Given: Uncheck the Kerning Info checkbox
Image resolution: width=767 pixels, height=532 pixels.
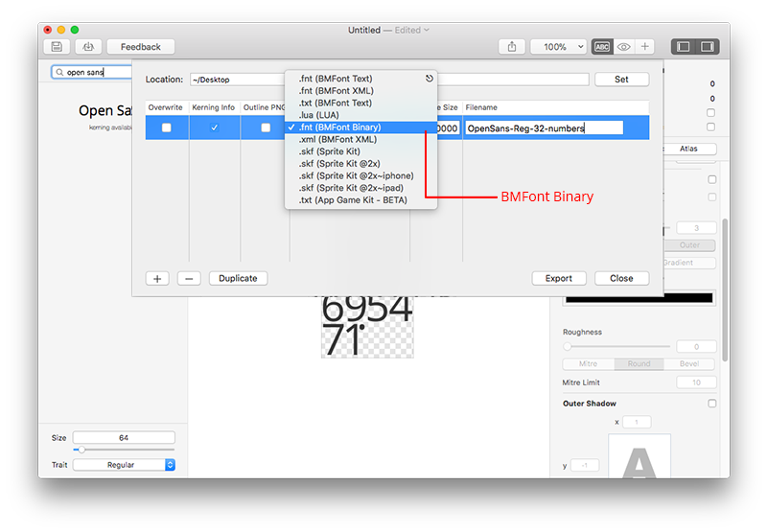Looking at the screenshot, I should [214, 127].
